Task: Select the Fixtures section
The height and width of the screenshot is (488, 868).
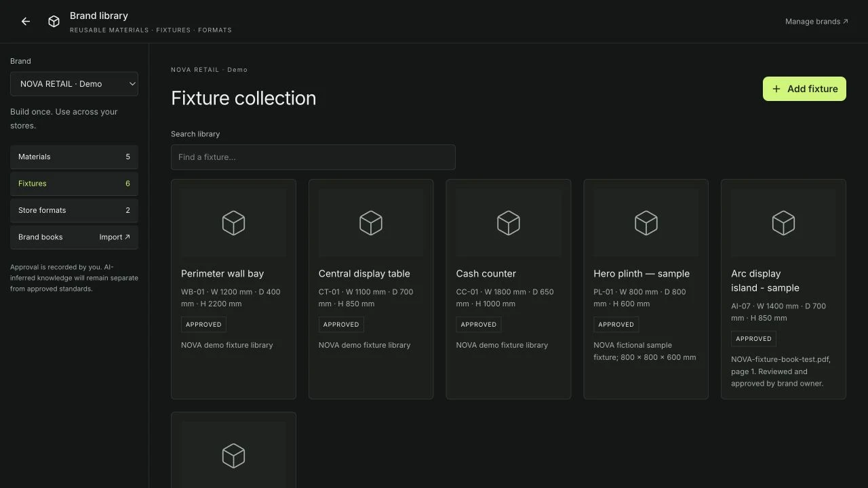Action: tap(74, 184)
